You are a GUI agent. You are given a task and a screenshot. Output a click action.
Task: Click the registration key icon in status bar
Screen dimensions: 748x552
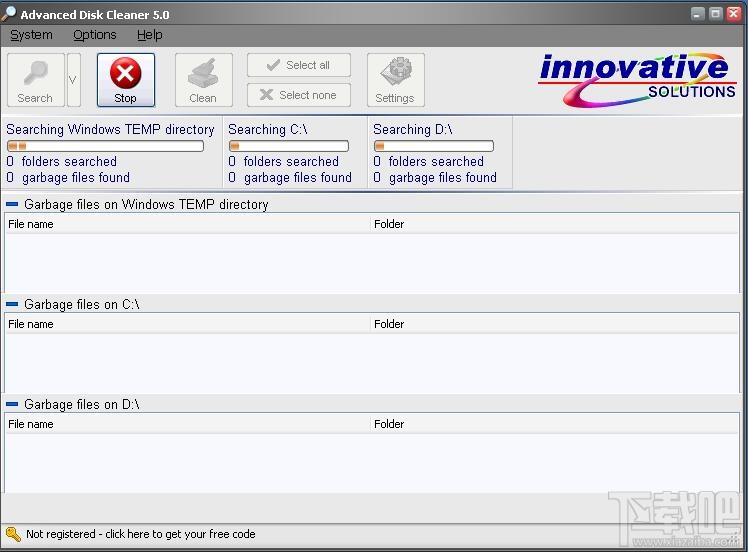[13, 534]
